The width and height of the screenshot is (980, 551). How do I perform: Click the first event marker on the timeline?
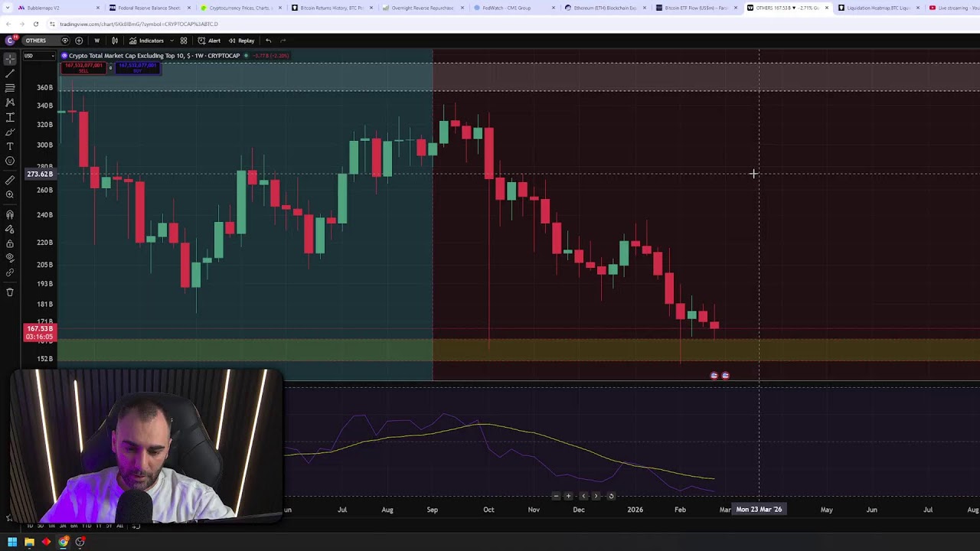coord(714,376)
